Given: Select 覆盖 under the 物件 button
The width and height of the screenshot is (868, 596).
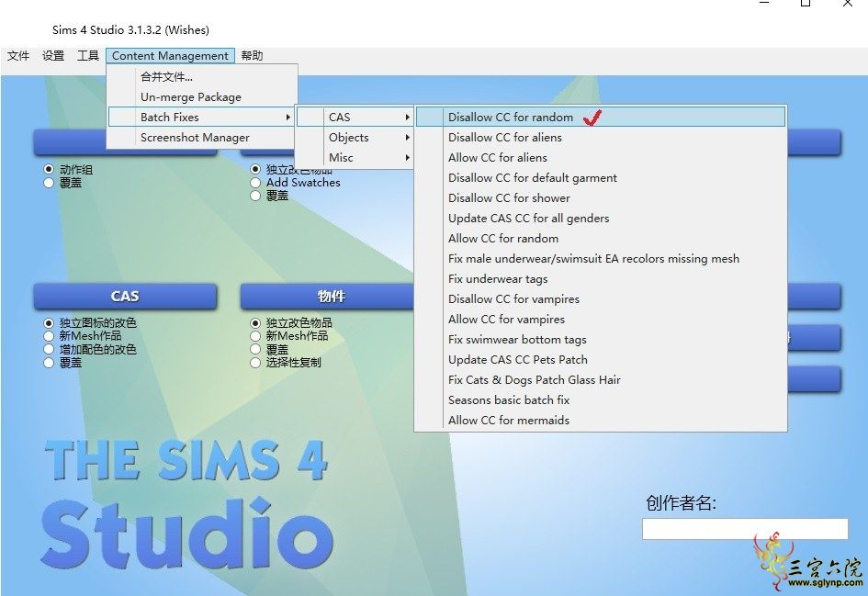Looking at the screenshot, I should [255, 349].
